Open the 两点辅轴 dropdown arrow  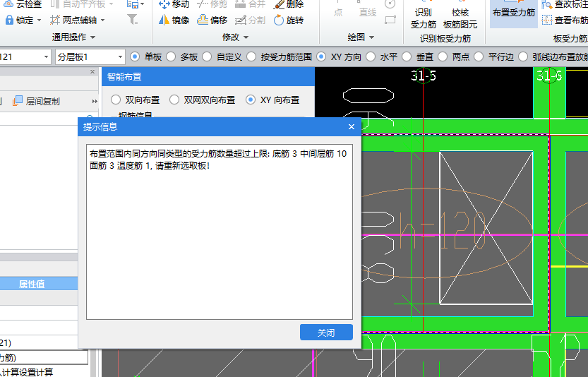(x=103, y=20)
